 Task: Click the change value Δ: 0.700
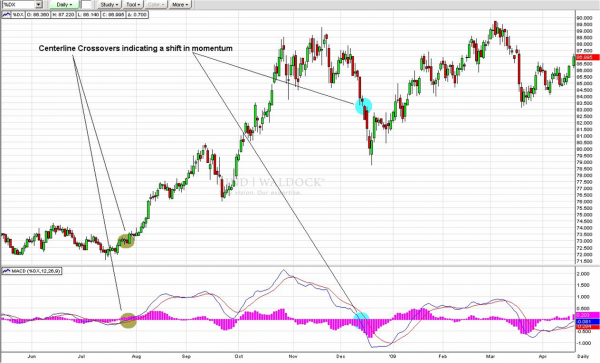pos(137,15)
